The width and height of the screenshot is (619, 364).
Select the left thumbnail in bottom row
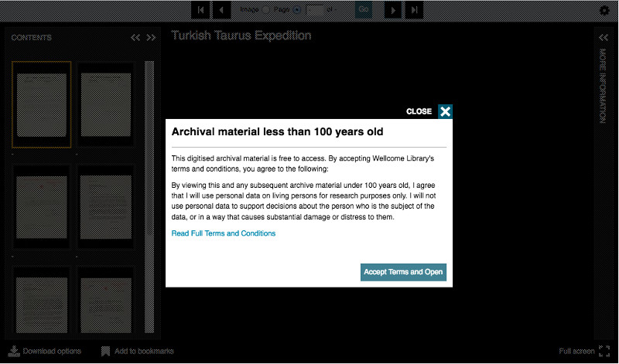[42, 301]
